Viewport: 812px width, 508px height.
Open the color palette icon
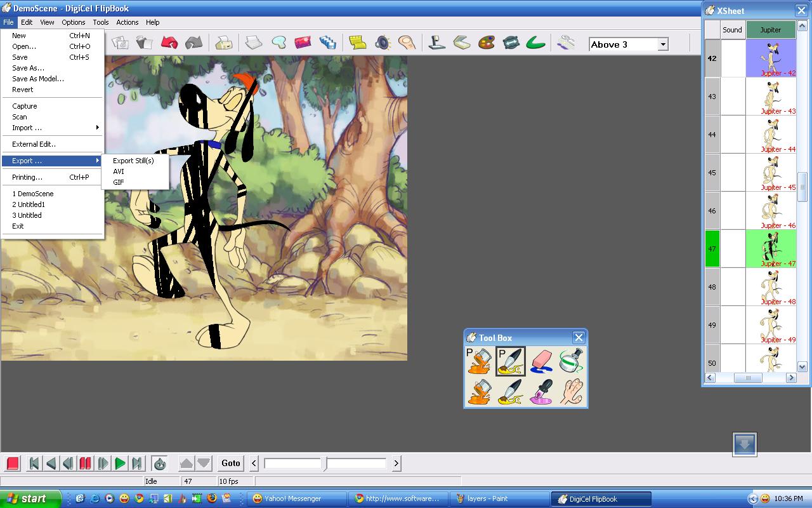(x=486, y=43)
